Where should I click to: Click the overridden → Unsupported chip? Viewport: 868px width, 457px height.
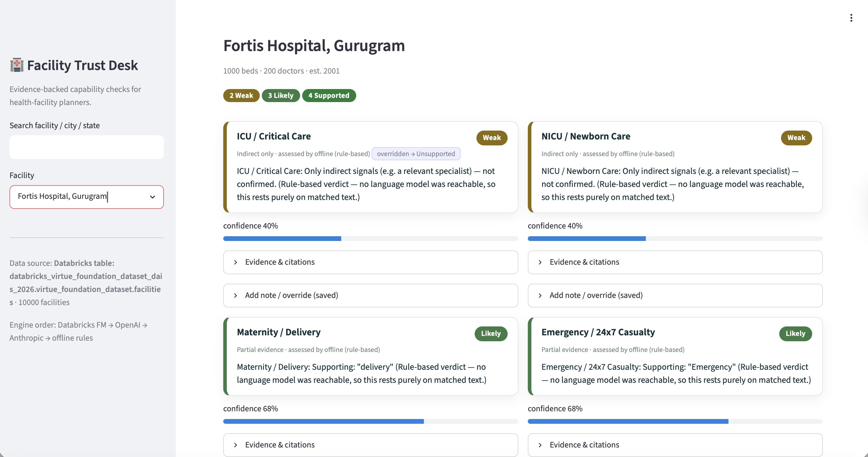[x=416, y=153]
